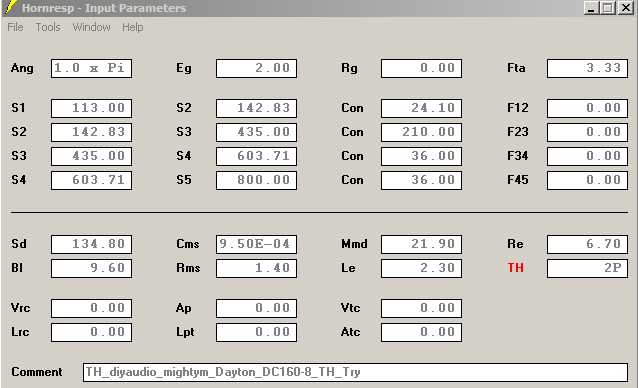Click the Ap input field

coord(256,308)
